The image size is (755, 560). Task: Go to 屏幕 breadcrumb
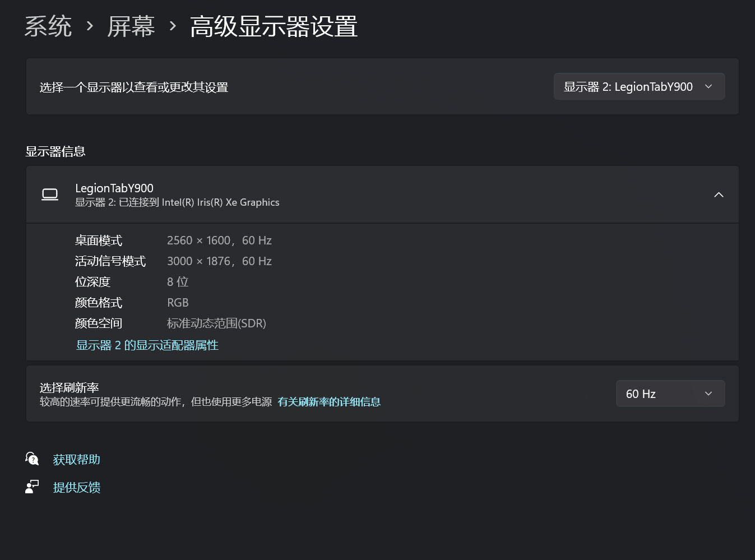point(131,26)
